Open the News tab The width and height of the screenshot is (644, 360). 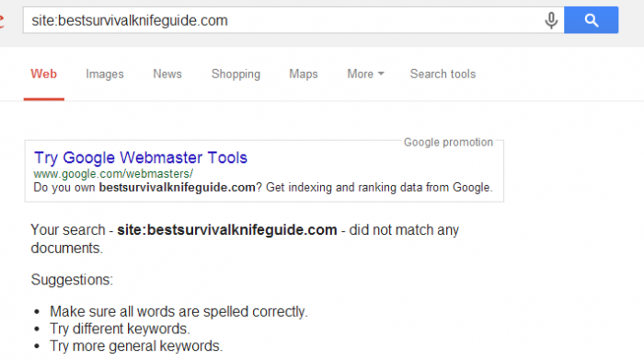[167, 74]
